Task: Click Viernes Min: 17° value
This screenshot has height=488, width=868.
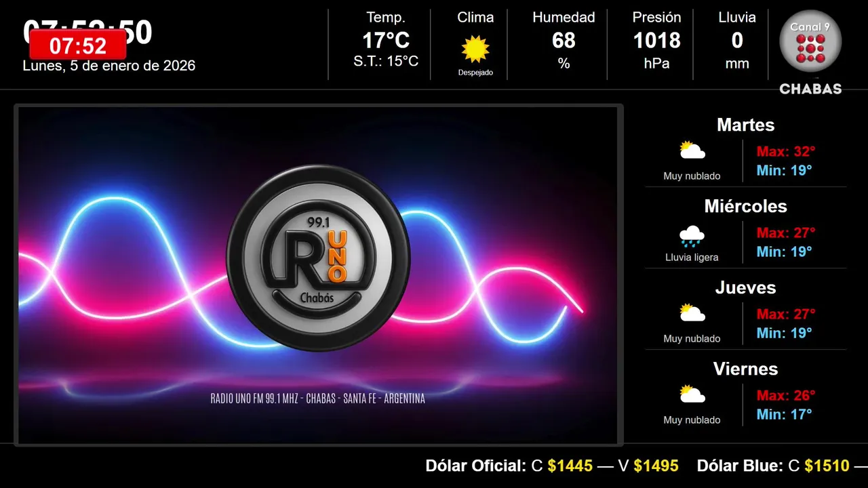Action: (x=784, y=414)
